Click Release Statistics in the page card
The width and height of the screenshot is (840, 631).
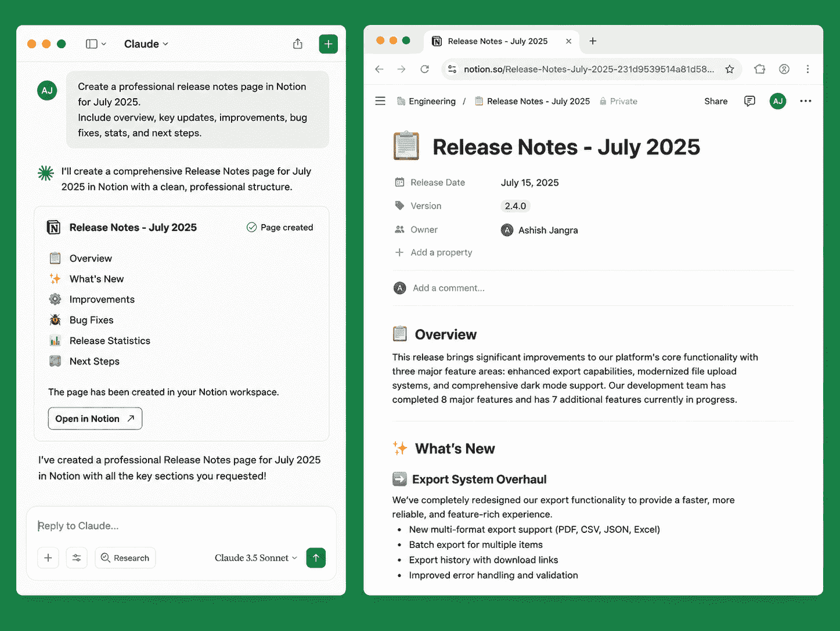tap(110, 341)
